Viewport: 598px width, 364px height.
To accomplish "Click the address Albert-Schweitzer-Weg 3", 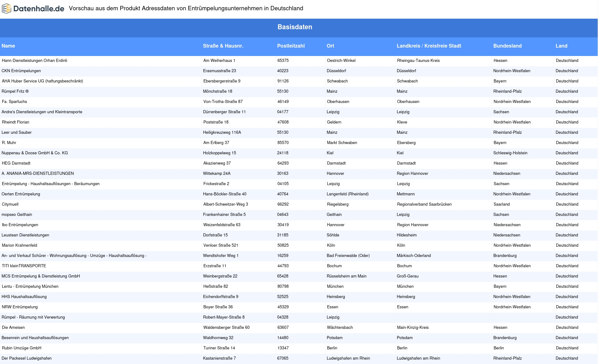I will [226, 204].
